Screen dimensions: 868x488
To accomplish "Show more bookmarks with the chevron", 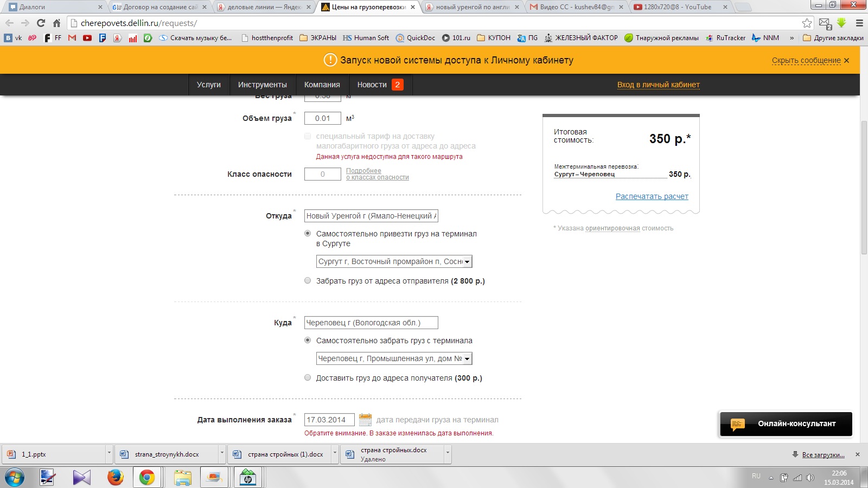I will point(792,38).
